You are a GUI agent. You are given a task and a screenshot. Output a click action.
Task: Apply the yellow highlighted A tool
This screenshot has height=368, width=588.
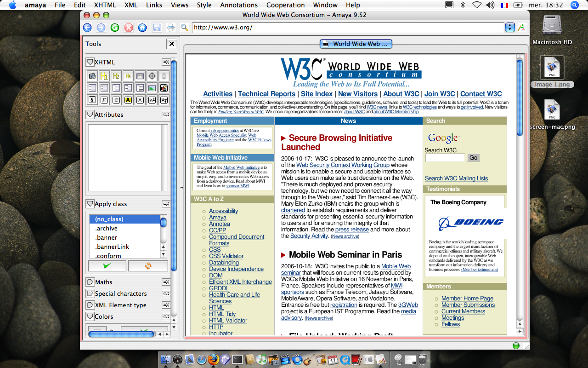point(128,100)
